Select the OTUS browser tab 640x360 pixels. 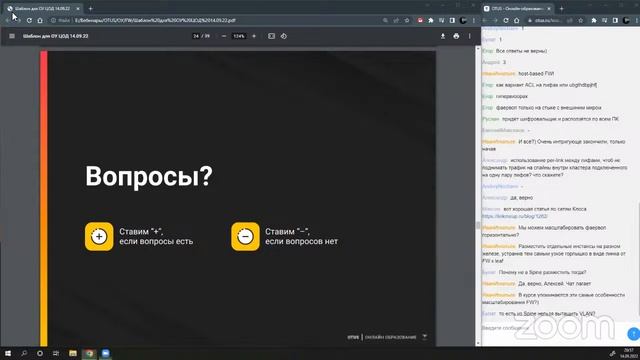[517, 8]
